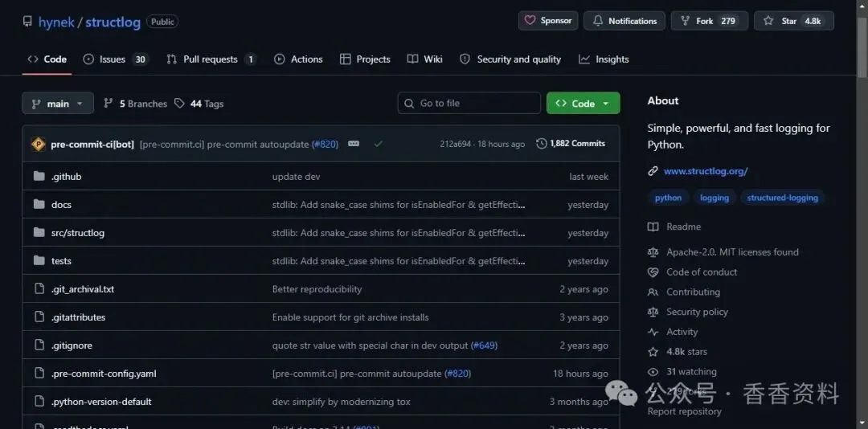Open the src/structlog folder

pyautogui.click(x=77, y=233)
